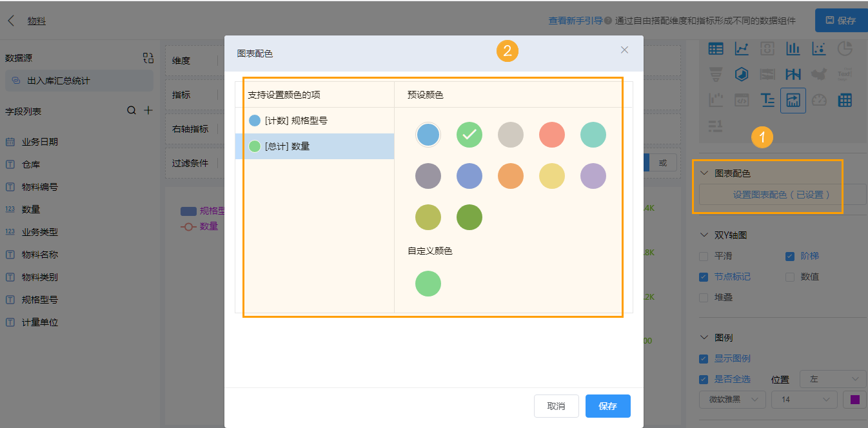
Task: Disable the 阶梯 step checkbox
Action: tap(791, 256)
